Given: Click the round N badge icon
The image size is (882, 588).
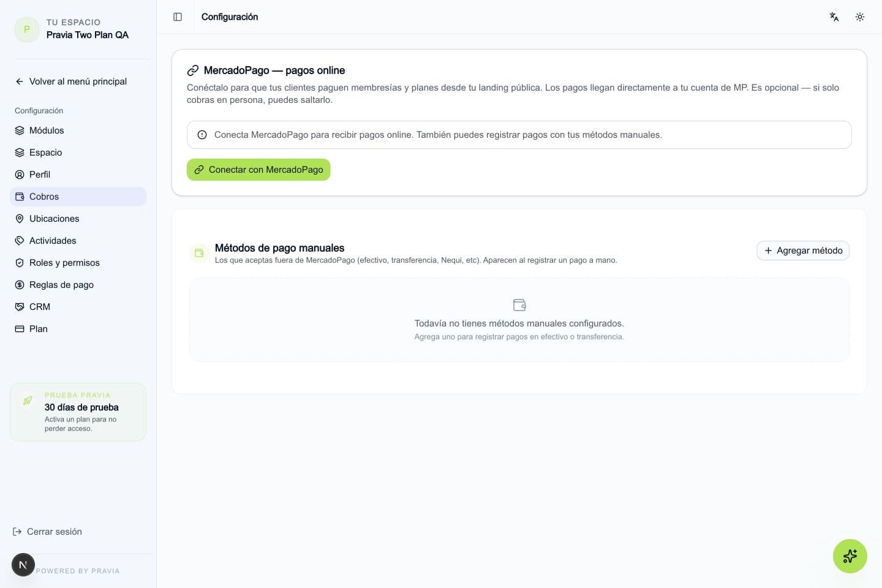Looking at the screenshot, I should (x=23, y=565).
